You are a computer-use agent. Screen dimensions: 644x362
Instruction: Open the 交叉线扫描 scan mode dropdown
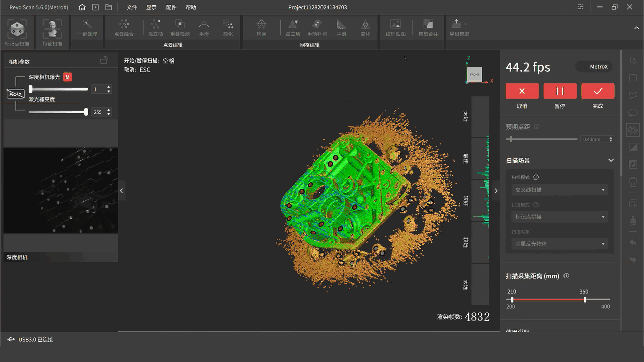[x=559, y=190]
